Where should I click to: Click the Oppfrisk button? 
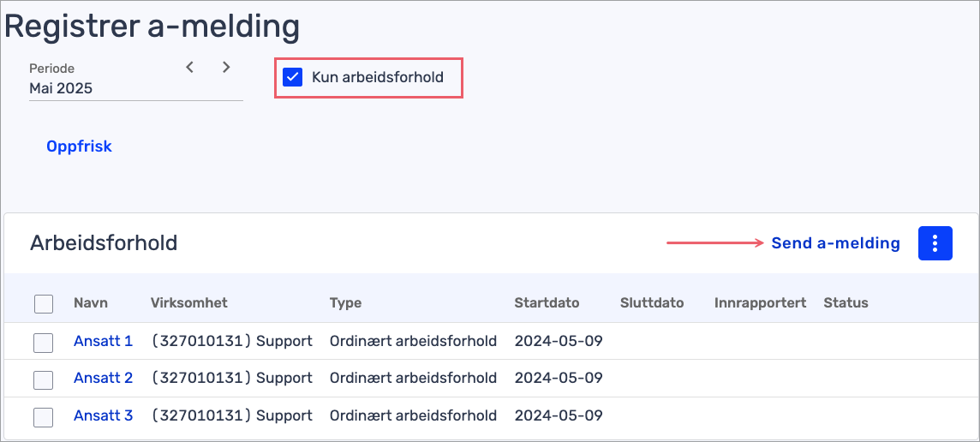click(x=79, y=146)
